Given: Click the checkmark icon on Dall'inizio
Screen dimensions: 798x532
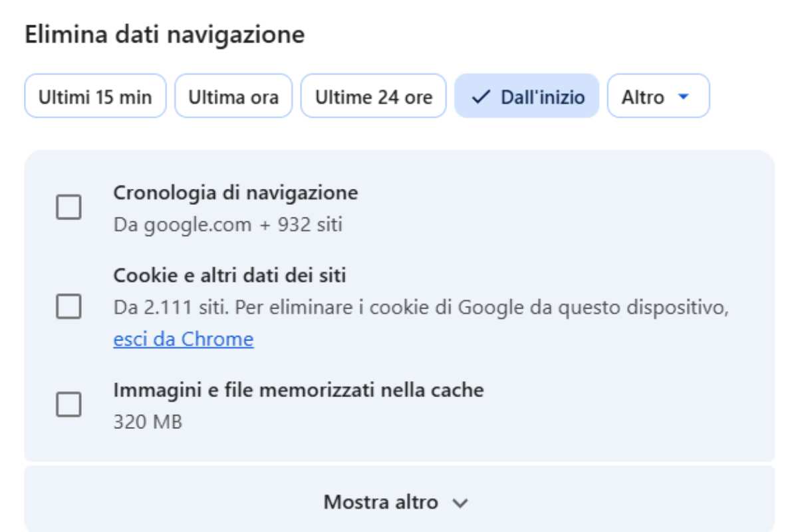Looking at the screenshot, I should (478, 97).
